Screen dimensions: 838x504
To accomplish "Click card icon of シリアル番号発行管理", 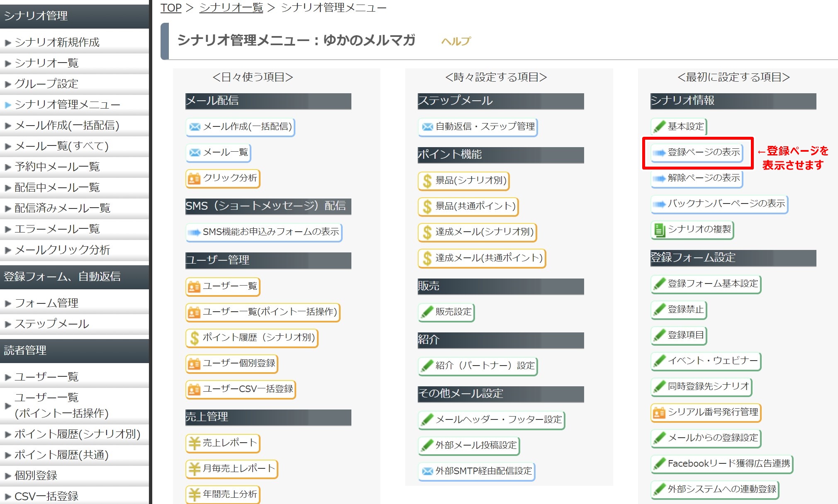I will (659, 413).
